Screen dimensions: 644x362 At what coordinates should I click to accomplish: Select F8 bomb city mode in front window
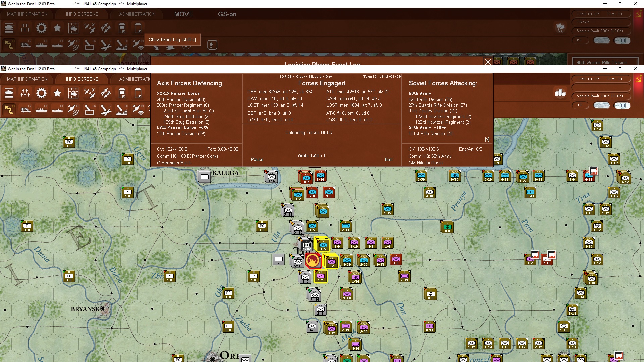(x=122, y=110)
